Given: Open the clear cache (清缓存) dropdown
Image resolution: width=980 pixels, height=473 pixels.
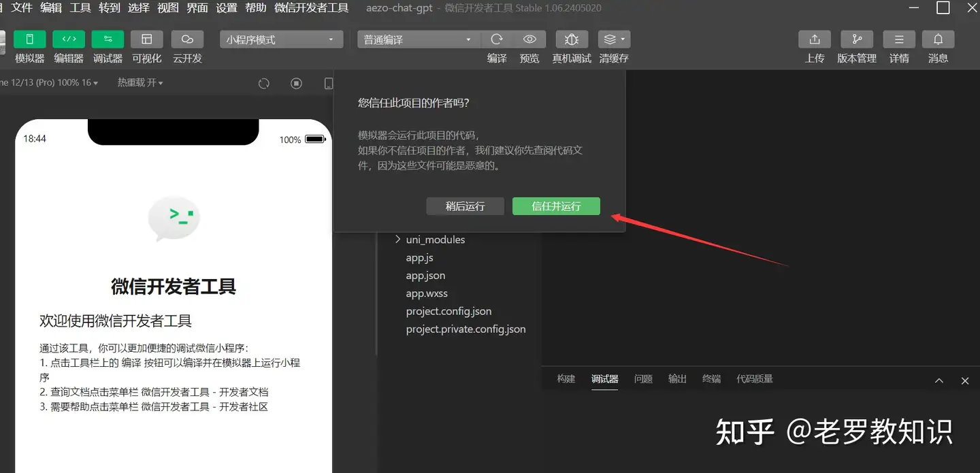Looking at the screenshot, I should (x=614, y=39).
